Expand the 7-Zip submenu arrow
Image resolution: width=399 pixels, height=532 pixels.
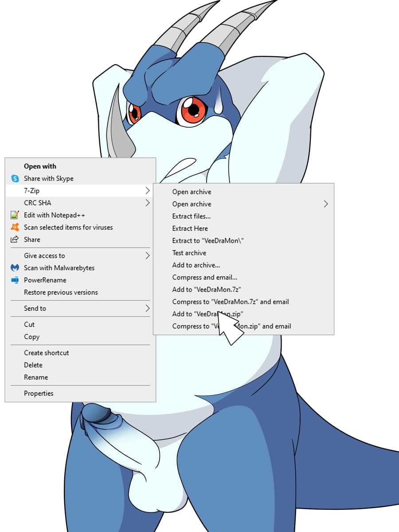(147, 191)
